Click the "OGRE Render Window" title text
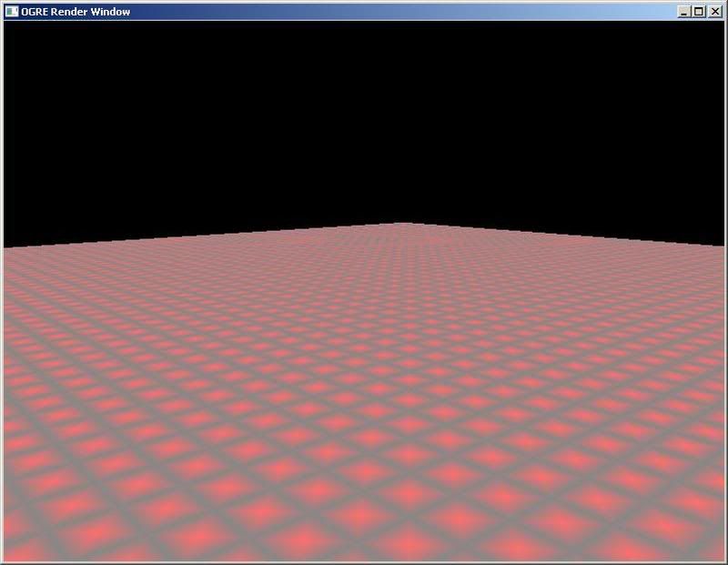This screenshot has height=565, width=728. point(76,12)
